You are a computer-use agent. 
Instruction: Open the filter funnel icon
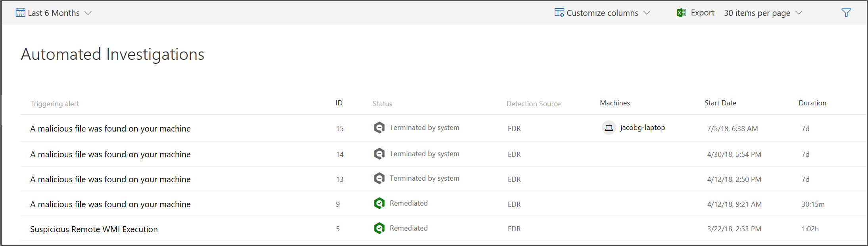tap(846, 13)
